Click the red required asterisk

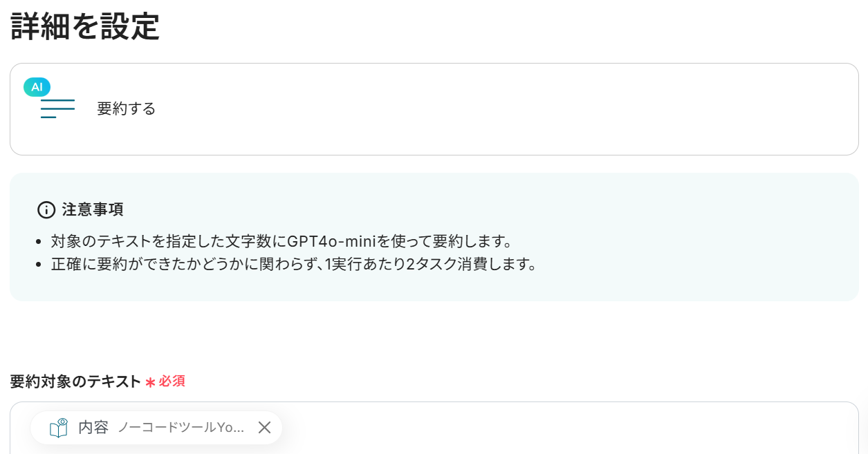click(x=150, y=382)
